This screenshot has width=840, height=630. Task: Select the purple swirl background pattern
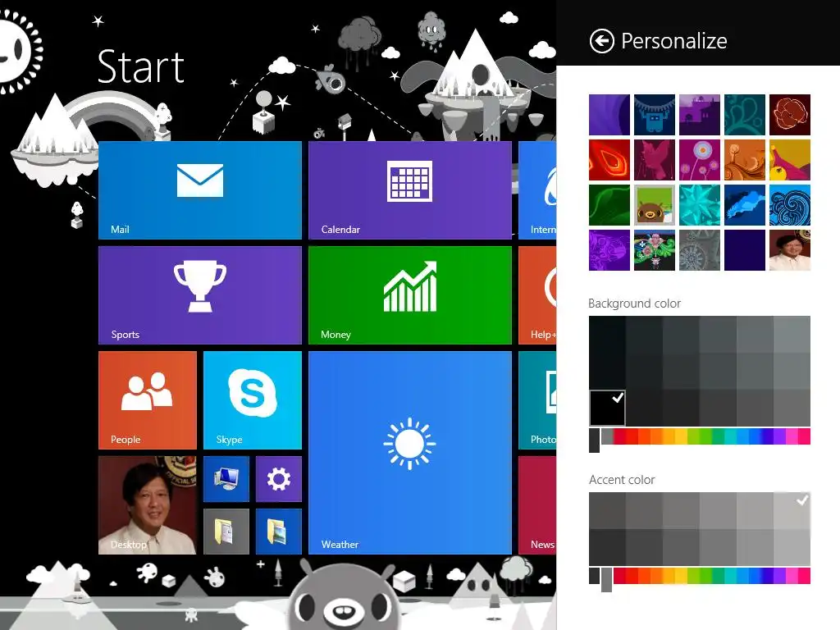(609, 115)
